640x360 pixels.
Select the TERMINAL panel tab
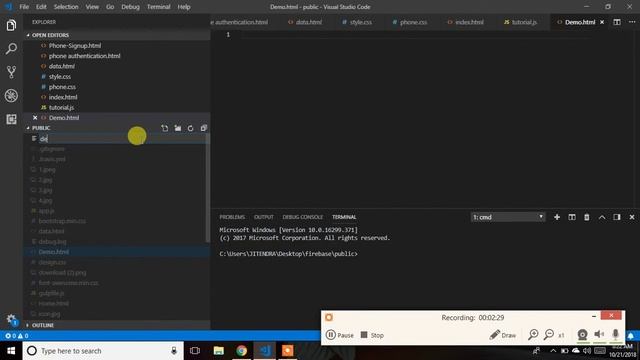[x=344, y=217]
